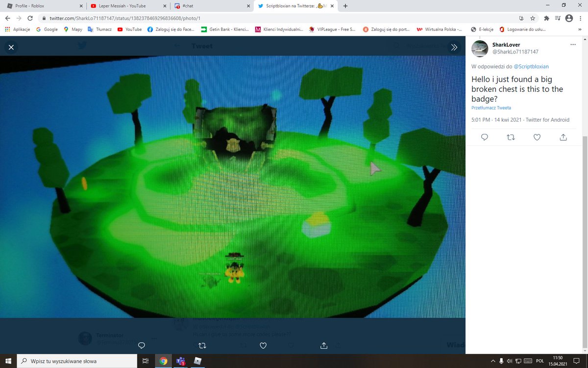The height and width of the screenshot is (368, 588).
Task: Open the media control icon in toolbar
Action: [558, 18]
